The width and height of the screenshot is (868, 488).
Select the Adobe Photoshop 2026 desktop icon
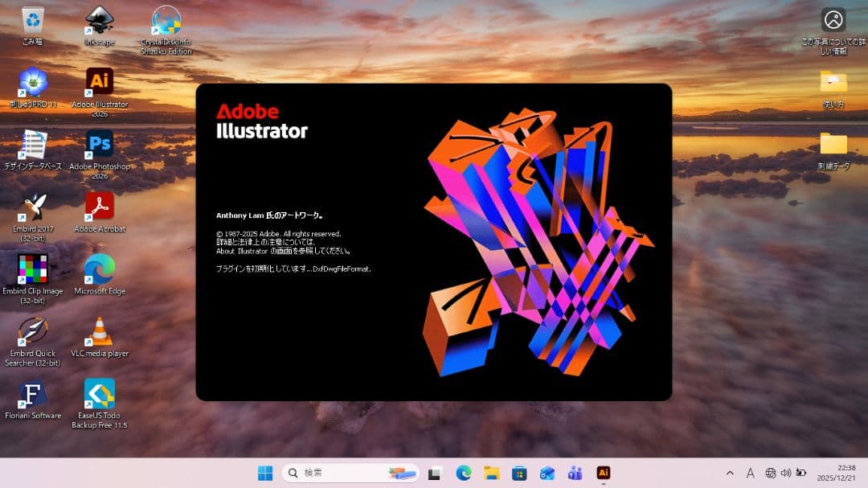100,145
